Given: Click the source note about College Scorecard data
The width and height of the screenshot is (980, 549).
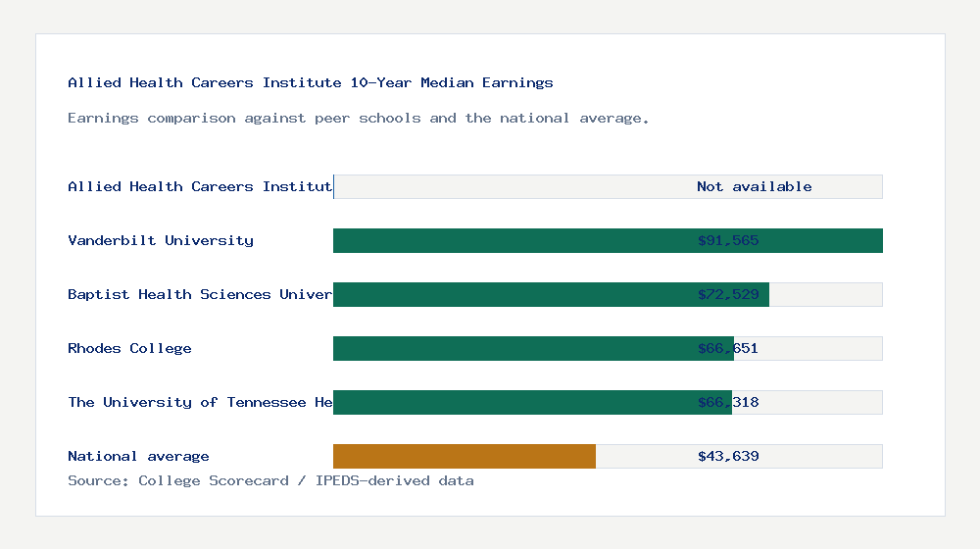Looking at the screenshot, I should tap(270, 480).
